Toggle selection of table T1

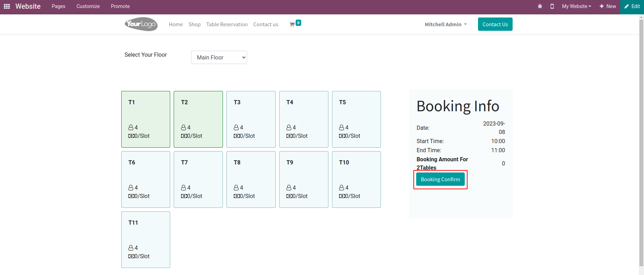(x=146, y=119)
